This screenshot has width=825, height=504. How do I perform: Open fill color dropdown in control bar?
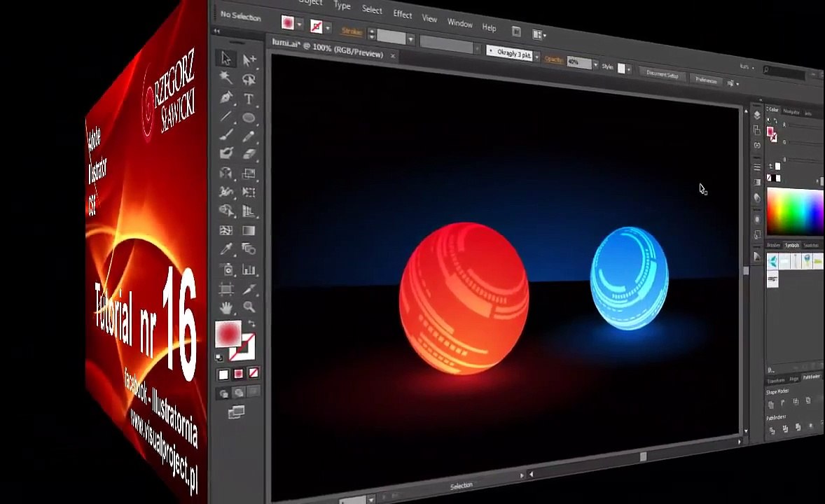pos(299,24)
